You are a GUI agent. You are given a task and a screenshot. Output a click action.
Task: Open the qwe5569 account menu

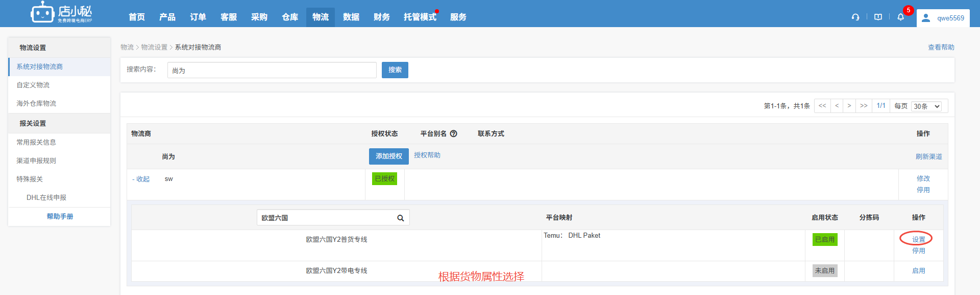coord(943,18)
